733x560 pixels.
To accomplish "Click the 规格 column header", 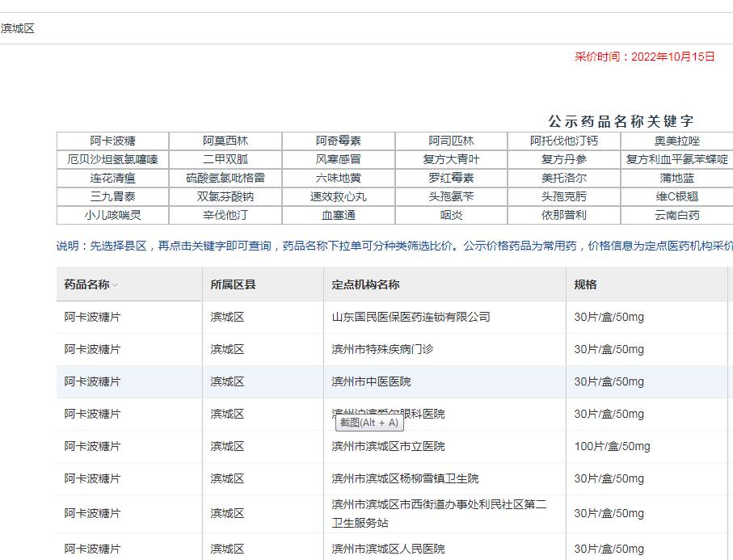I will pyautogui.click(x=585, y=284).
